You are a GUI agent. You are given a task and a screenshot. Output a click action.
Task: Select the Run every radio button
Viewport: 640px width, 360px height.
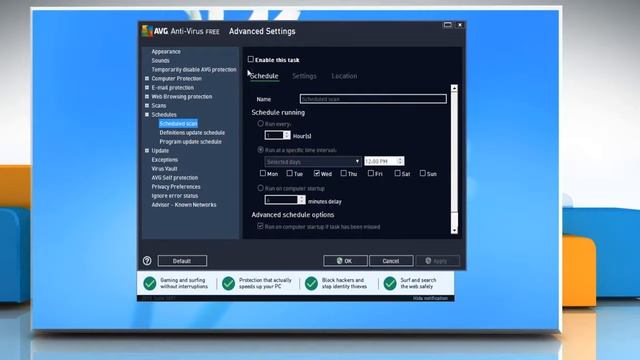(x=260, y=123)
